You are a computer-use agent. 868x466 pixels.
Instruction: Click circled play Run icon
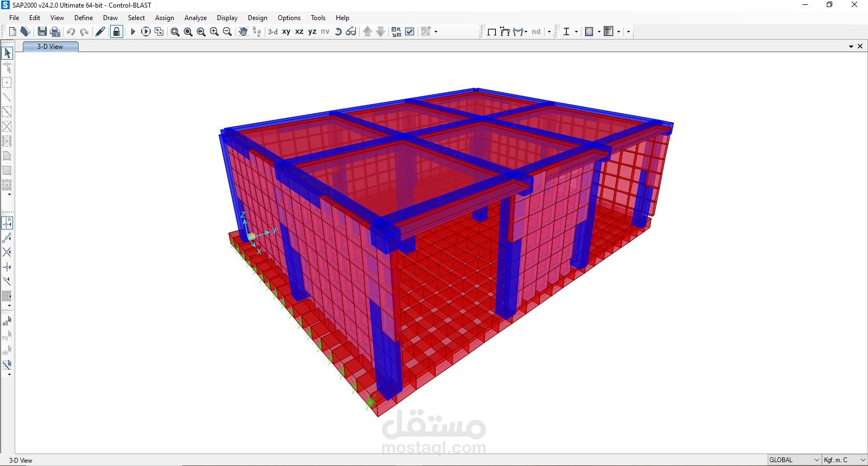pyautogui.click(x=145, y=31)
